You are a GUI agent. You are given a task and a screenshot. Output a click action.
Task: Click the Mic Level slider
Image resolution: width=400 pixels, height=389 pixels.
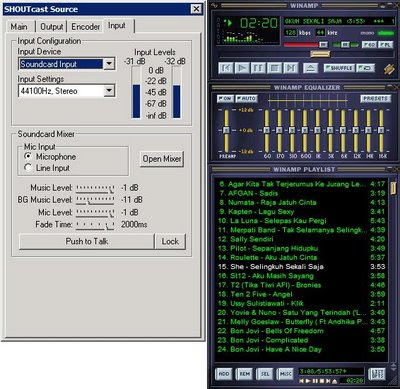click(x=95, y=213)
